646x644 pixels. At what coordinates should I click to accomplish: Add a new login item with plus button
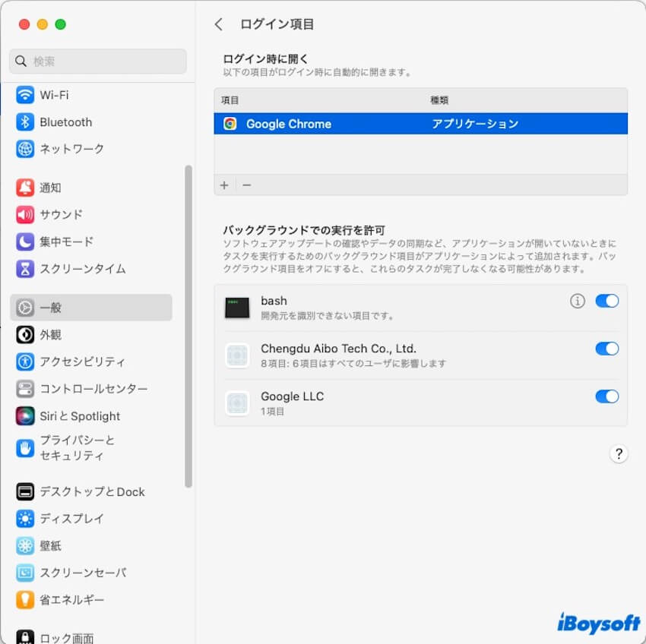pos(224,185)
